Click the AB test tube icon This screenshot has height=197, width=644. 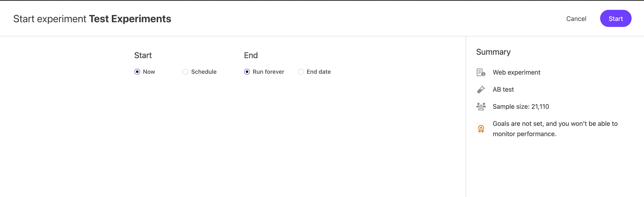click(x=481, y=89)
